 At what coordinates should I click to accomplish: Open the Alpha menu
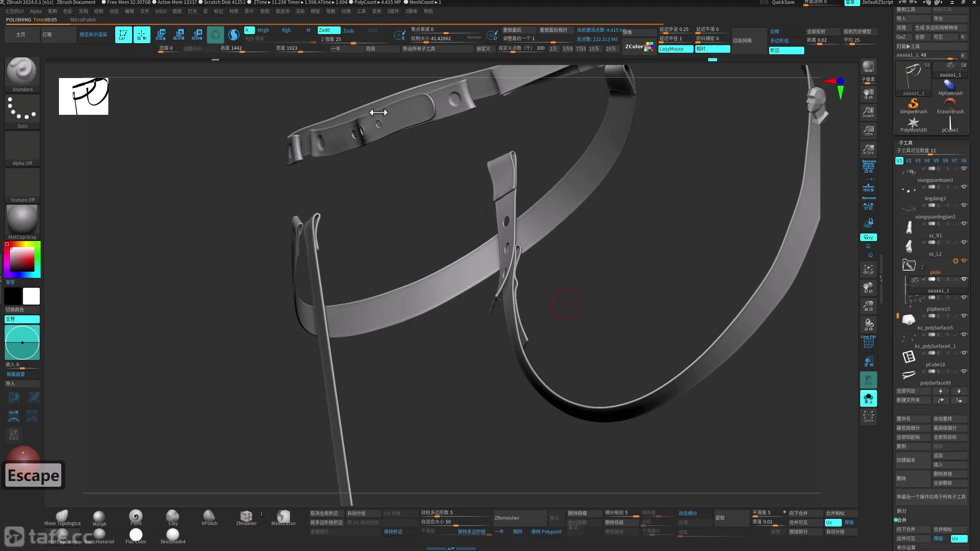36,11
